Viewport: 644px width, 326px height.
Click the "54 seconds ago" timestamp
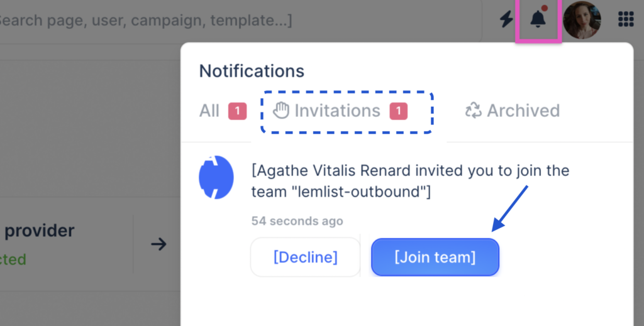click(x=297, y=221)
